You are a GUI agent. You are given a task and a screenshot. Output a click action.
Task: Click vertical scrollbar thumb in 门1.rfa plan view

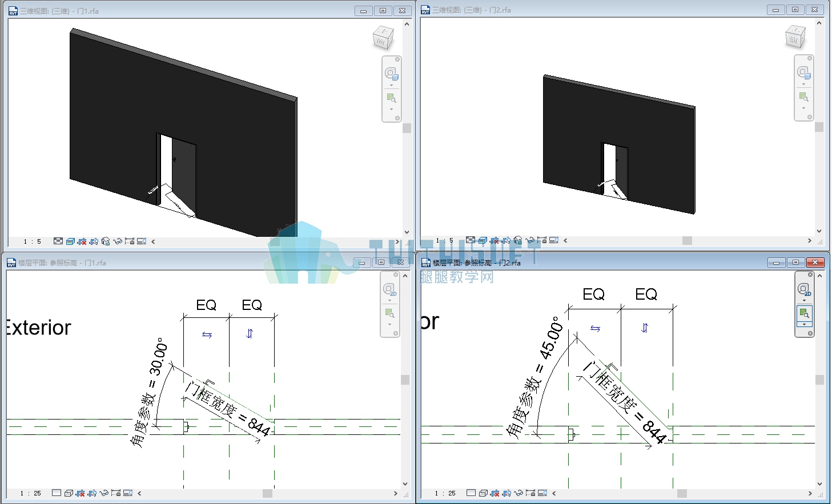point(405,380)
